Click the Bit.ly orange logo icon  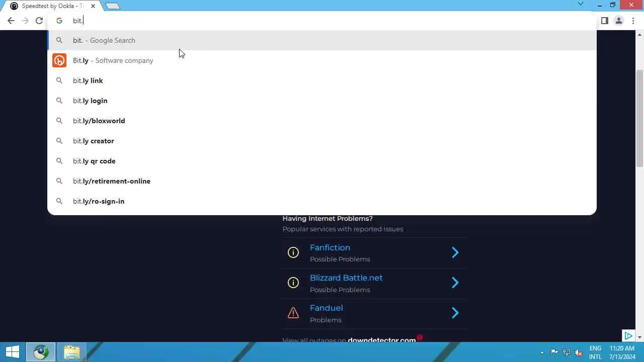pos(59,60)
